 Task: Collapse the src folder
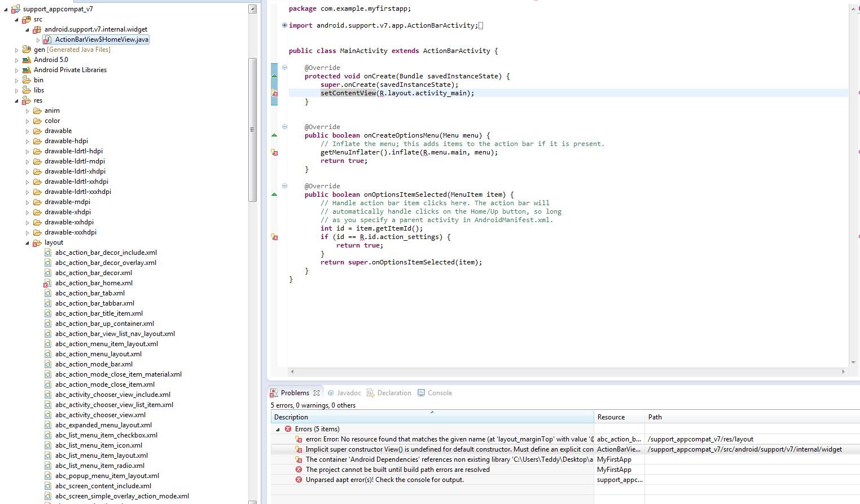tap(16, 19)
